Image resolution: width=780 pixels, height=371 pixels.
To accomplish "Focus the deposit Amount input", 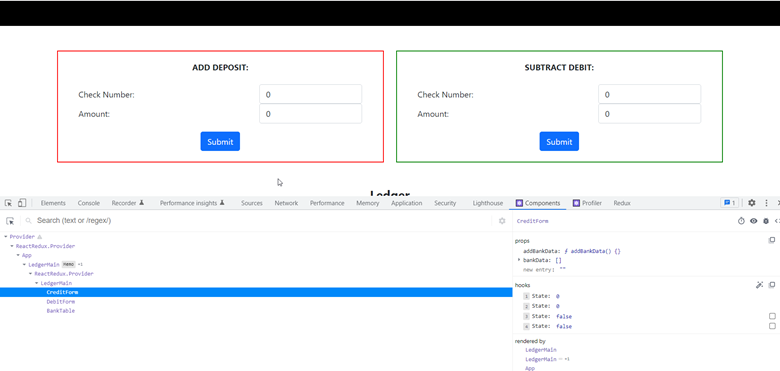I will pyautogui.click(x=310, y=114).
